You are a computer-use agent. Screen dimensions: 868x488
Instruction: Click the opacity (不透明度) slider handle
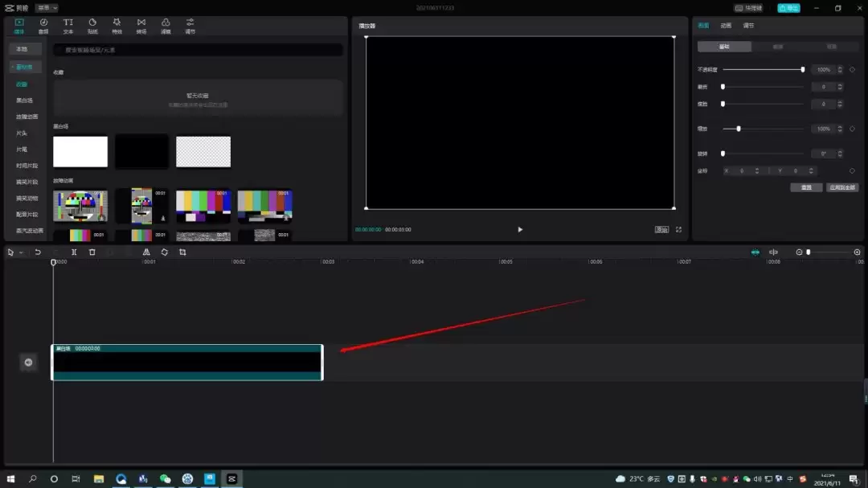click(802, 70)
